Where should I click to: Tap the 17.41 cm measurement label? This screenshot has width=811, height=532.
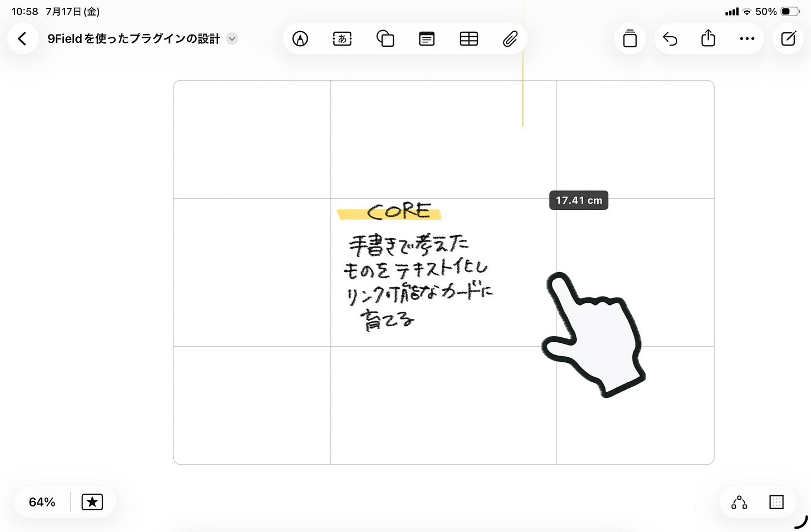[x=579, y=200]
